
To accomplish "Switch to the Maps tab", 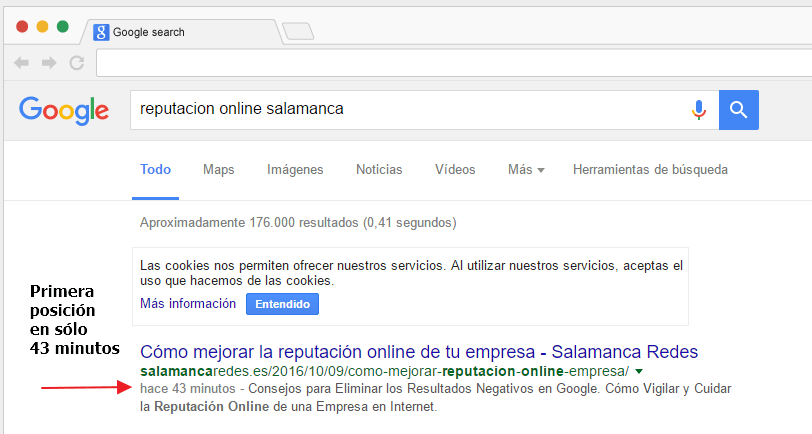I will click(x=219, y=170).
